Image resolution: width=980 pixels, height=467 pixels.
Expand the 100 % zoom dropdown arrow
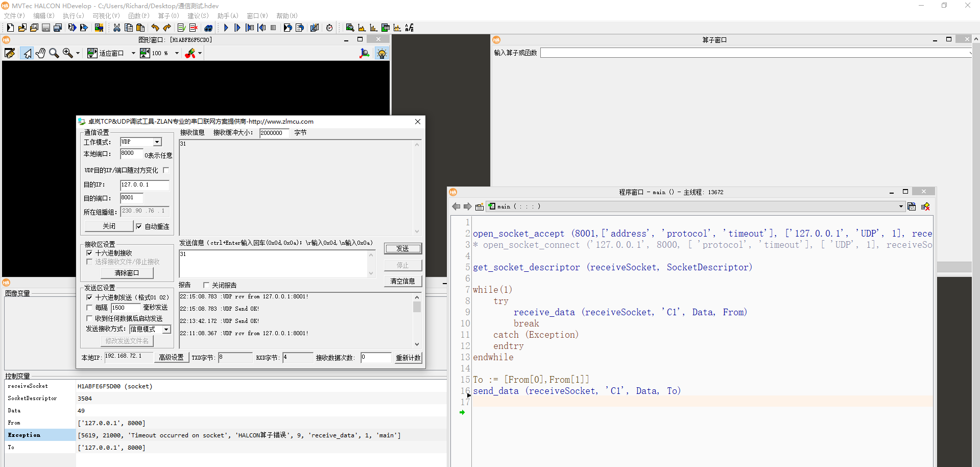pyautogui.click(x=177, y=53)
